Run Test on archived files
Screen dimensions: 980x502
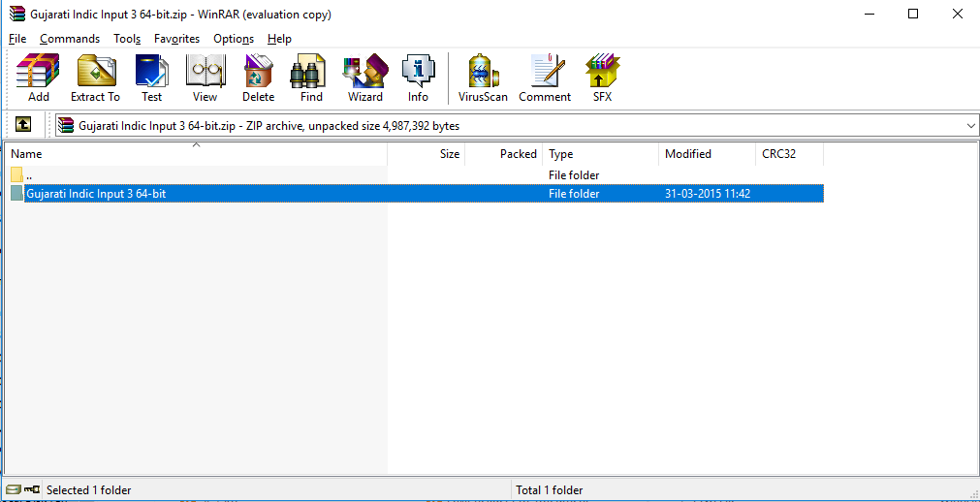[x=151, y=78]
